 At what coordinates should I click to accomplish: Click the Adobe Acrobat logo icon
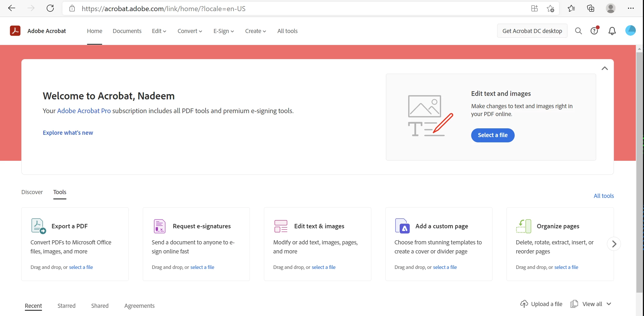tap(15, 31)
